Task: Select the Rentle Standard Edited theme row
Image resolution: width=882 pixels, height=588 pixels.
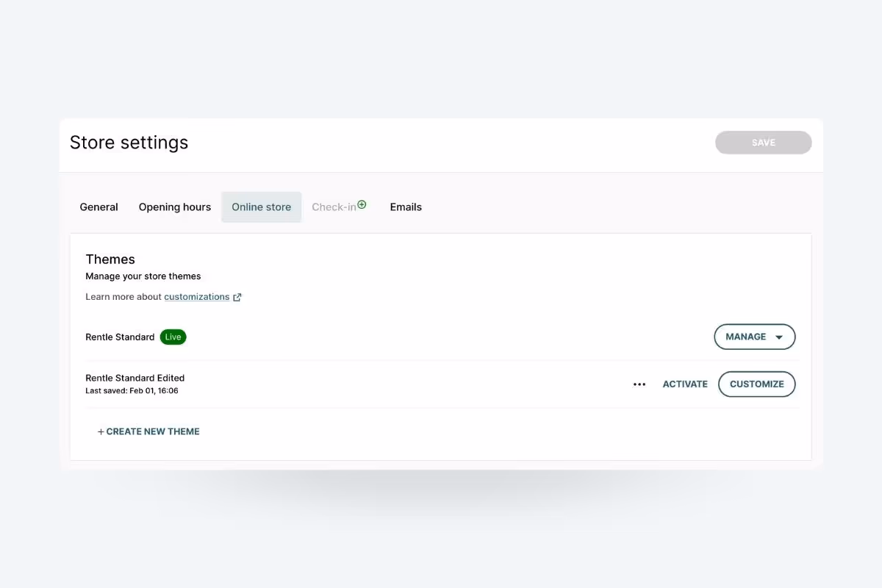Action: tap(135, 378)
